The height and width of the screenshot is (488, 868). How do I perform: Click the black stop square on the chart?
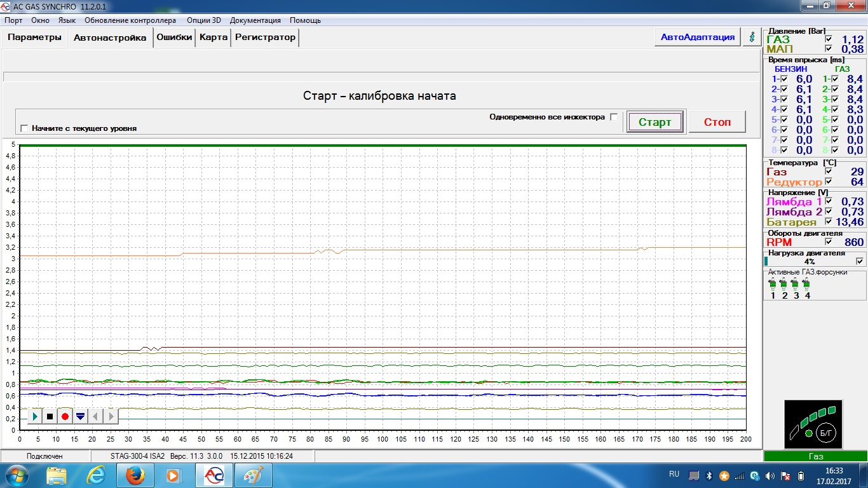pos(50,416)
